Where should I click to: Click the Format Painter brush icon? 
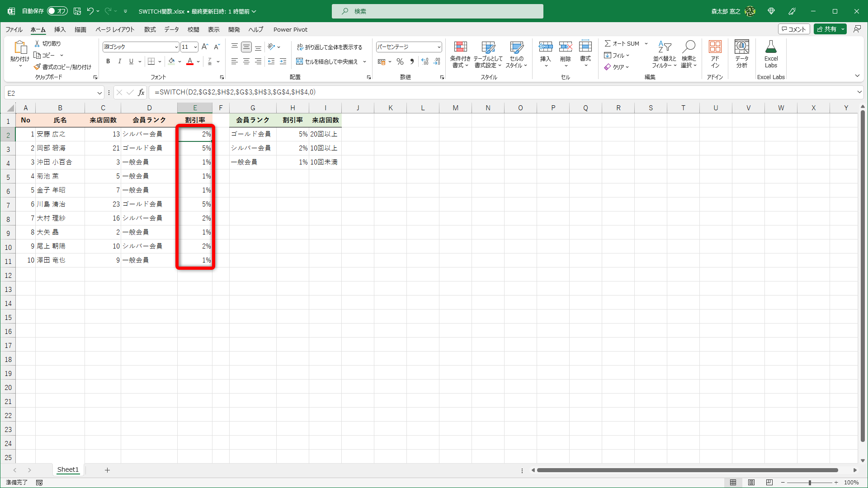tap(38, 67)
